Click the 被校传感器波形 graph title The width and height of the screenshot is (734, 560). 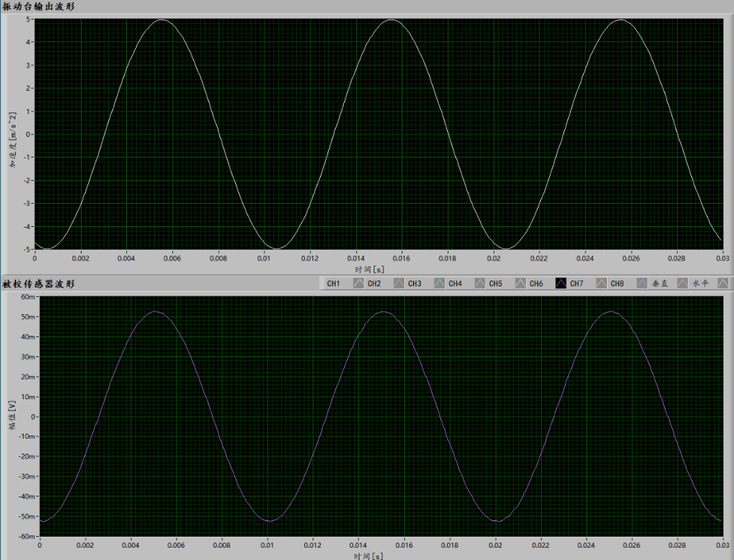(x=39, y=284)
